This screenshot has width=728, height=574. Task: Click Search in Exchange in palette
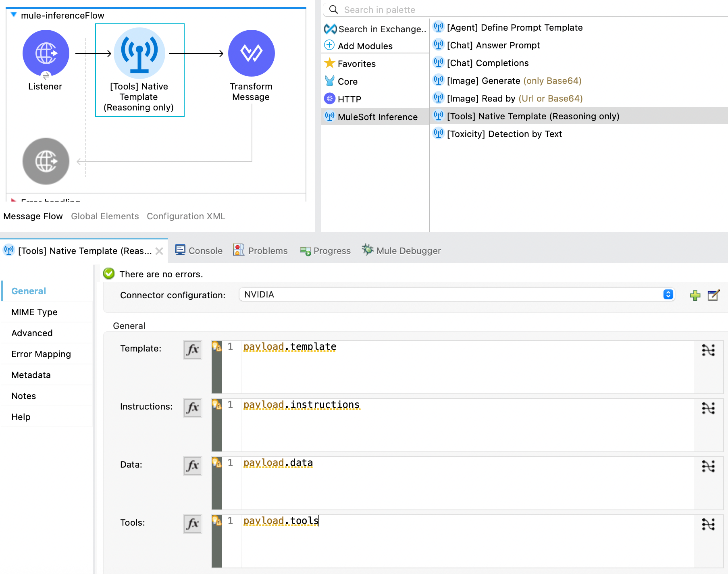point(375,29)
